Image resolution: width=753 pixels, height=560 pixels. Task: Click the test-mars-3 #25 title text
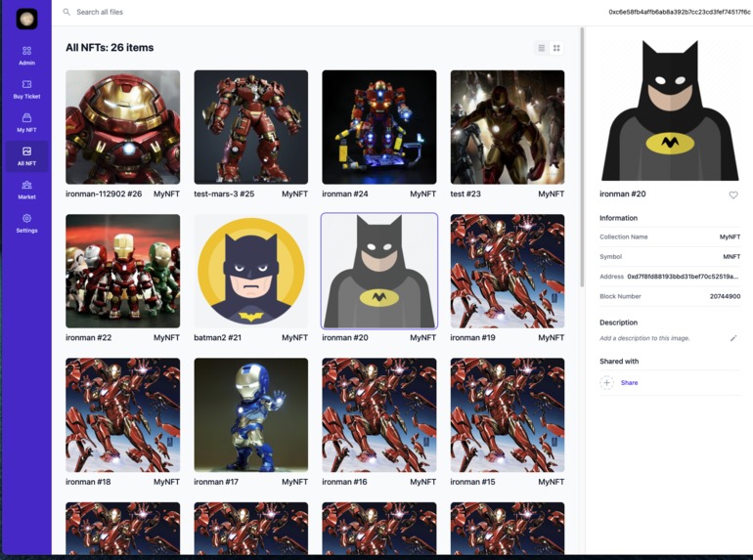(224, 194)
